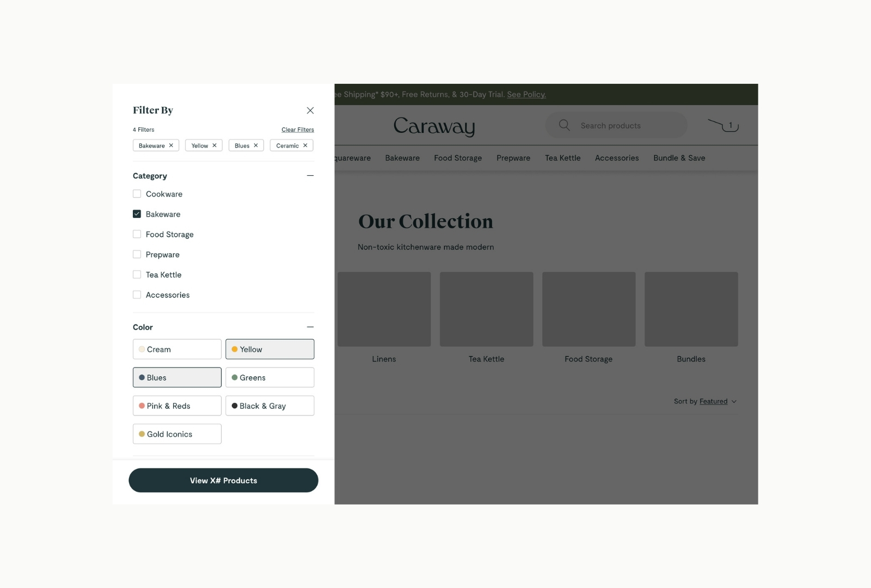Open the Sort by Featured dropdown
The width and height of the screenshot is (871, 588).
pos(705,401)
